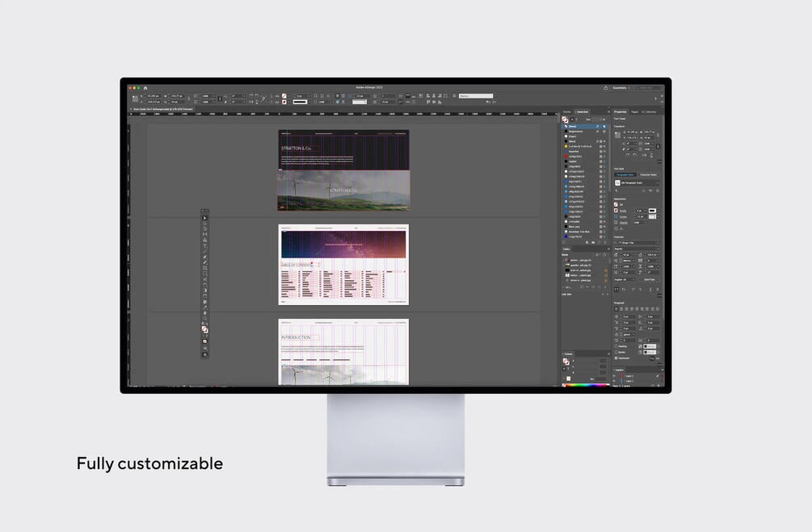This screenshot has width=812, height=532.
Task: Click the Paragraph align left icon
Action: pos(616,309)
